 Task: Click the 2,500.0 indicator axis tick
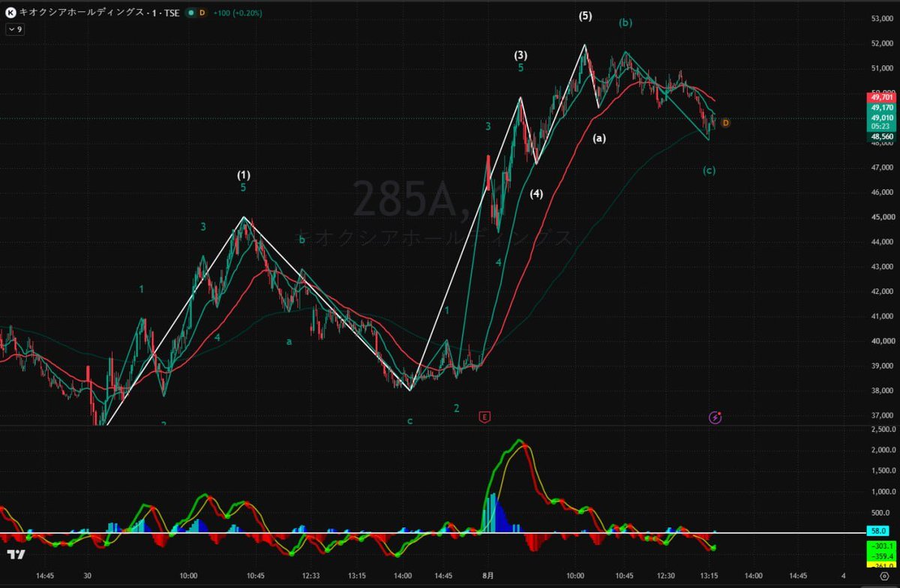coord(882,429)
